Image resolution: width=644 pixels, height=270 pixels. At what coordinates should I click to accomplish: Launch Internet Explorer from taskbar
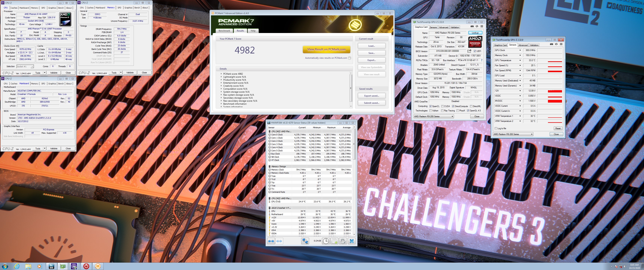click(x=17, y=266)
